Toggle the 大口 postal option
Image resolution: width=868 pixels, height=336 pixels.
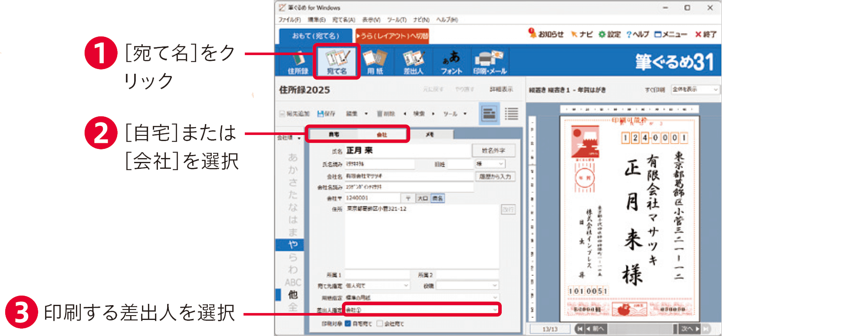422,198
